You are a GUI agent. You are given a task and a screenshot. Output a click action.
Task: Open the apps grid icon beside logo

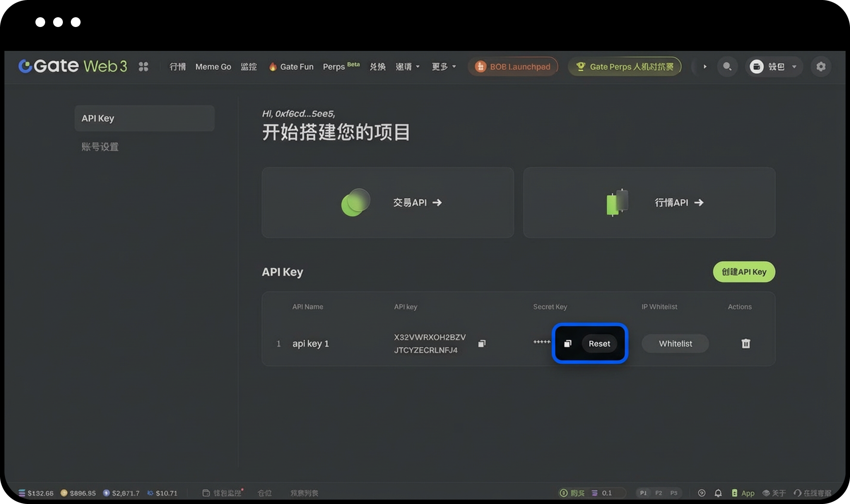point(143,66)
